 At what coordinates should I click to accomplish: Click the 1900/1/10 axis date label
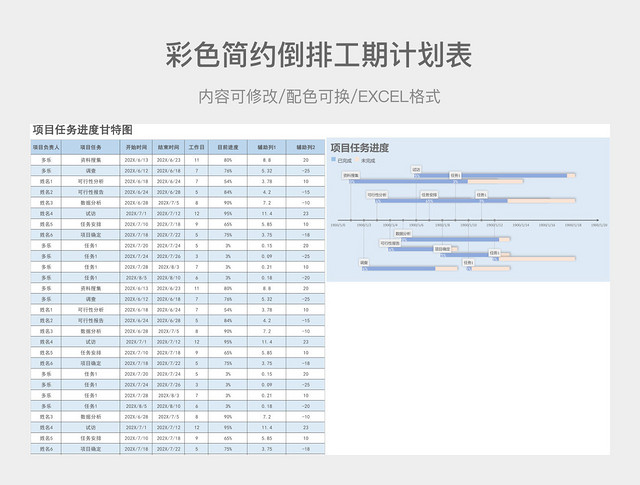point(468,225)
